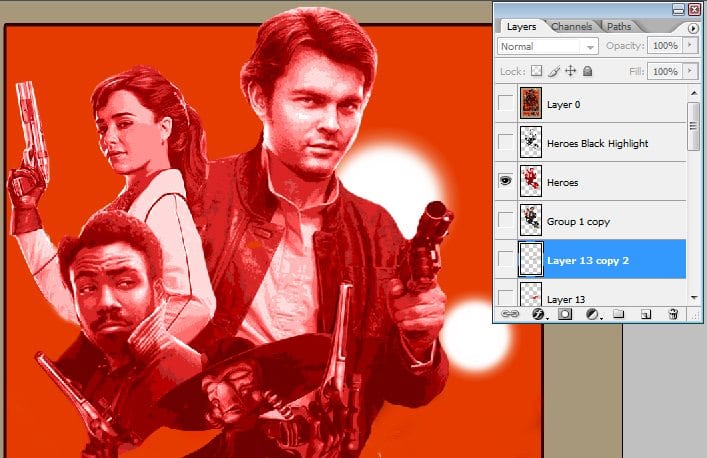Screen dimensions: 707x458
Task: Toggle lock all padlock icon
Action: click(x=587, y=71)
